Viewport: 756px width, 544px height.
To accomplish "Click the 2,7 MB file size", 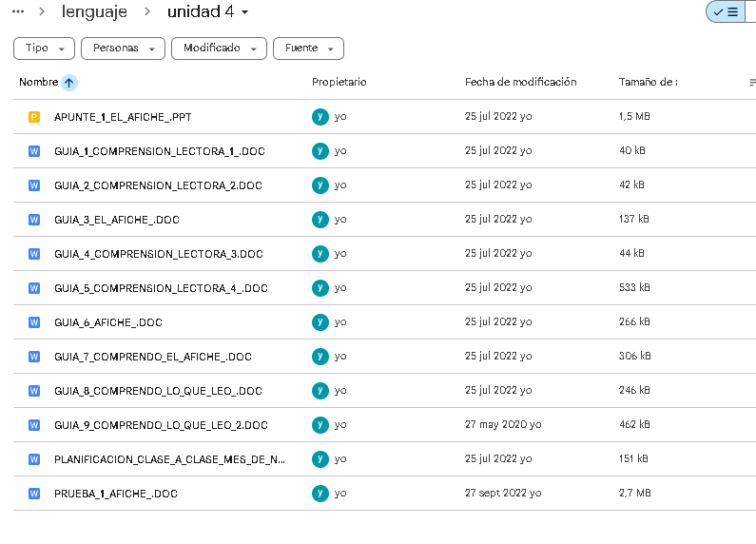I will tap(635, 493).
